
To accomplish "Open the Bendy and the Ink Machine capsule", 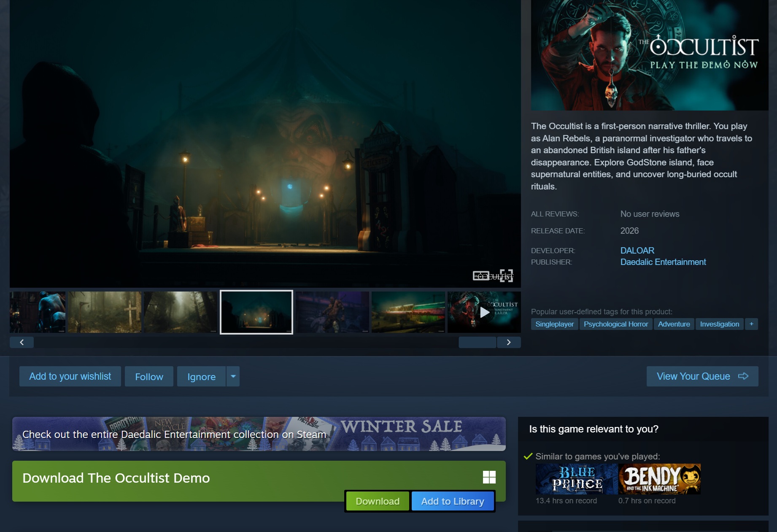I will click(659, 479).
